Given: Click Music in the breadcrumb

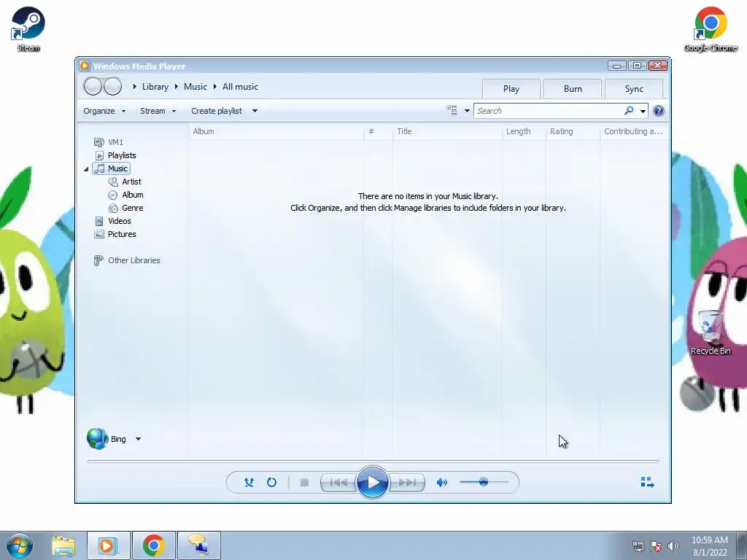Looking at the screenshot, I should click(196, 87).
